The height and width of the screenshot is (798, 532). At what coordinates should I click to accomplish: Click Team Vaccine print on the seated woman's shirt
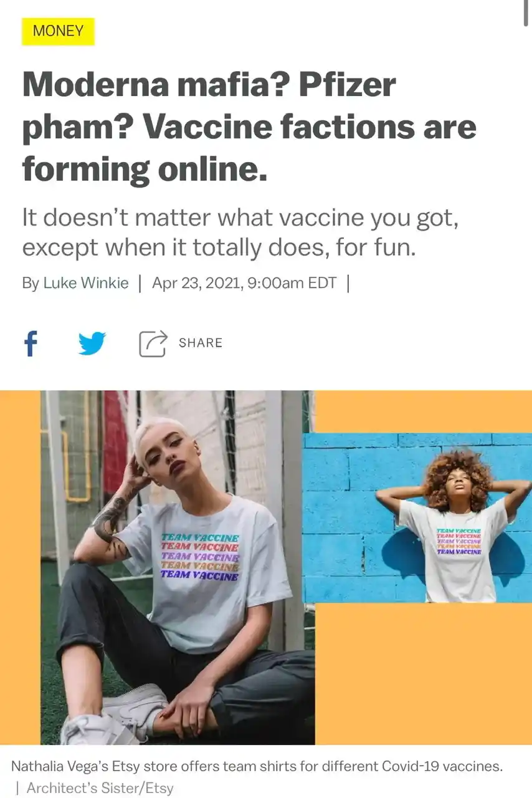pyautogui.click(x=200, y=557)
